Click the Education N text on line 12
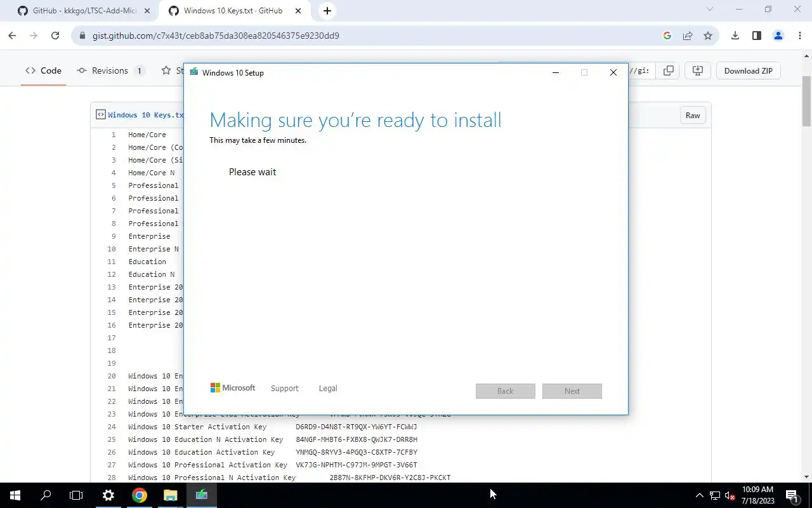812x508 pixels. [x=152, y=274]
